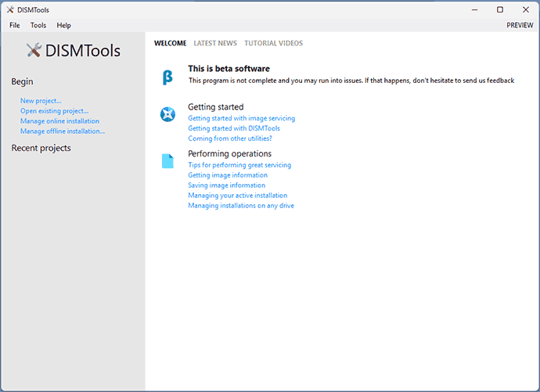Choose Manage online installation
540x392 pixels.
59,121
